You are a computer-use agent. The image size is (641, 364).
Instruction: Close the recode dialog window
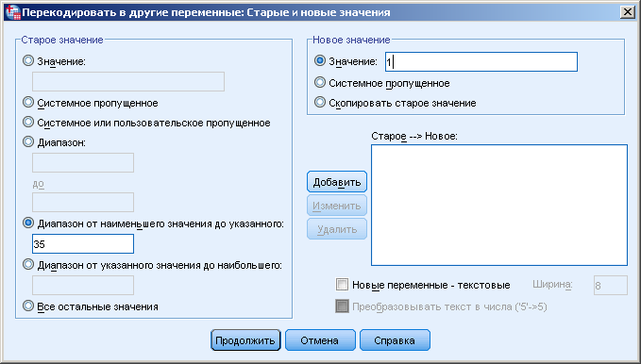(x=627, y=12)
